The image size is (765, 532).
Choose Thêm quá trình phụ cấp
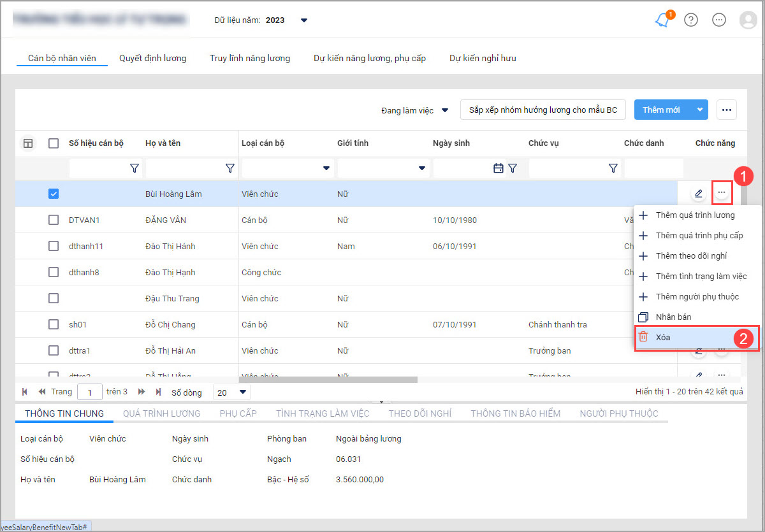point(699,236)
